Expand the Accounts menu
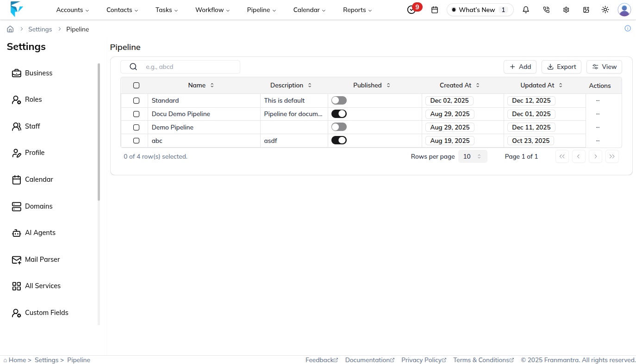The image size is (636, 364). click(x=72, y=10)
